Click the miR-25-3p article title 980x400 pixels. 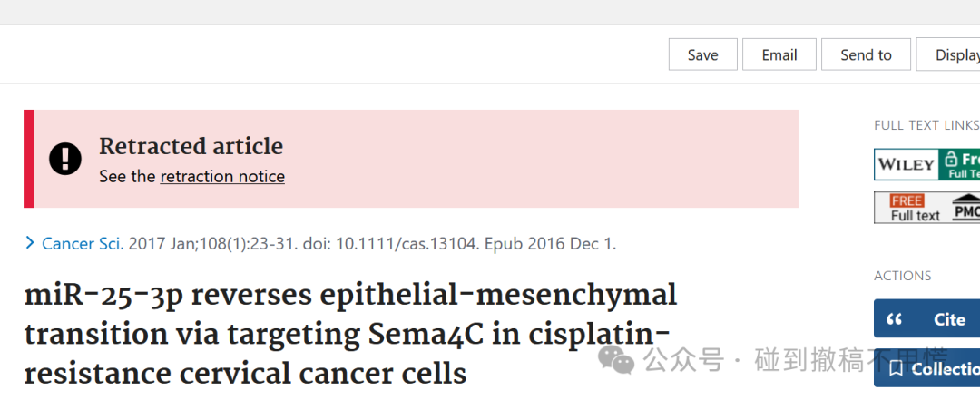(x=350, y=335)
